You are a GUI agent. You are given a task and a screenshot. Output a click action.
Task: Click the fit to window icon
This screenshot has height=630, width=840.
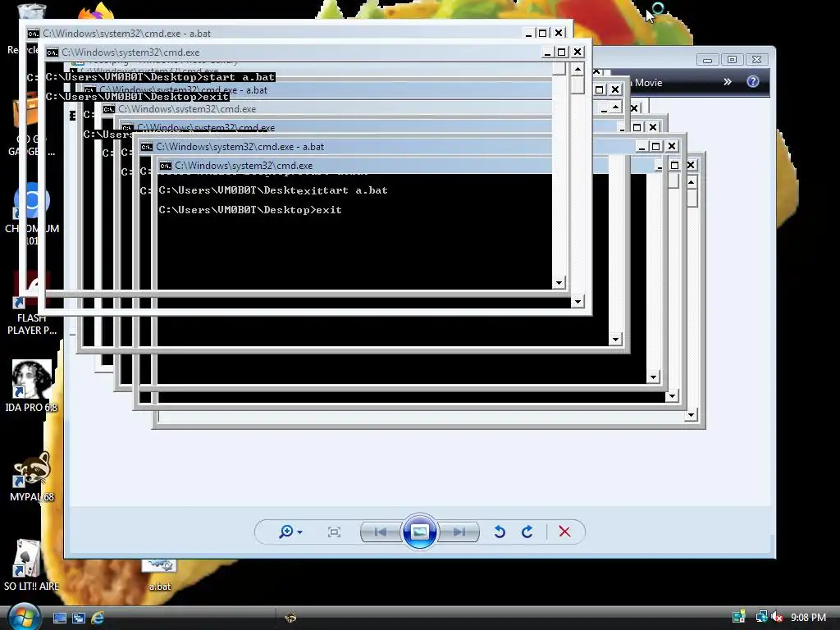point(335,532)
